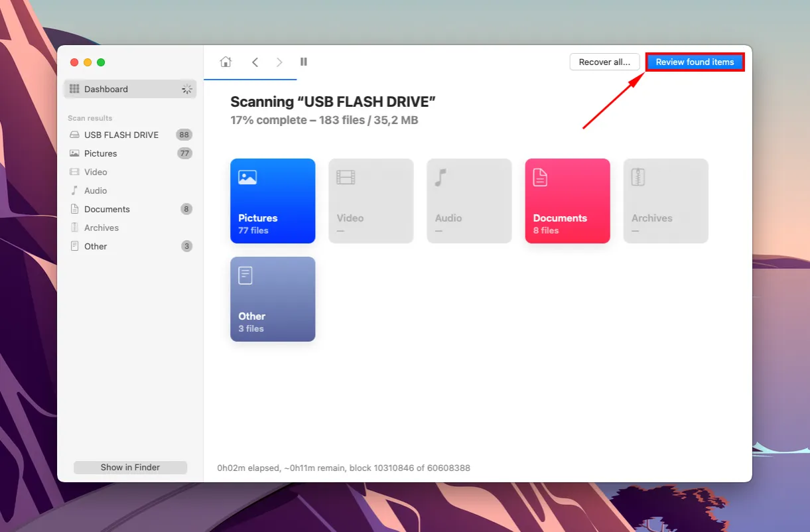Select Video in sidebar list
810x532 pixels.
point(96,172)
